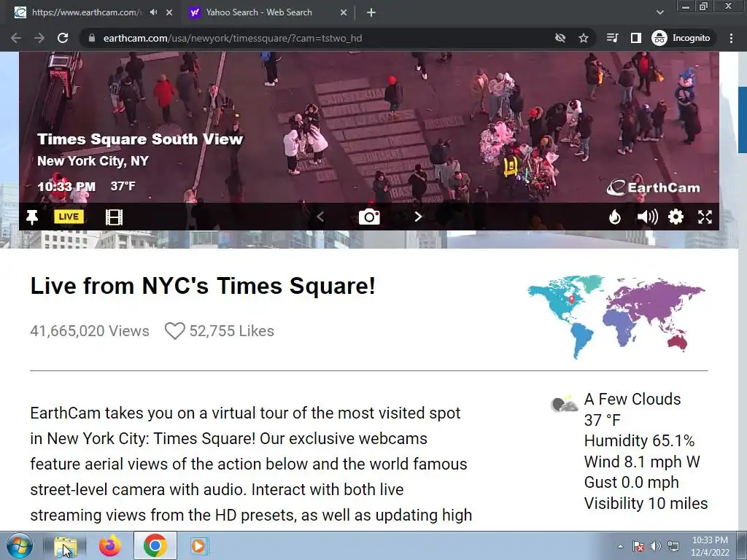Screen dimensions: 747x560
Task: Click the Visibility 10 miles text
Action: (x=646, y=503)
